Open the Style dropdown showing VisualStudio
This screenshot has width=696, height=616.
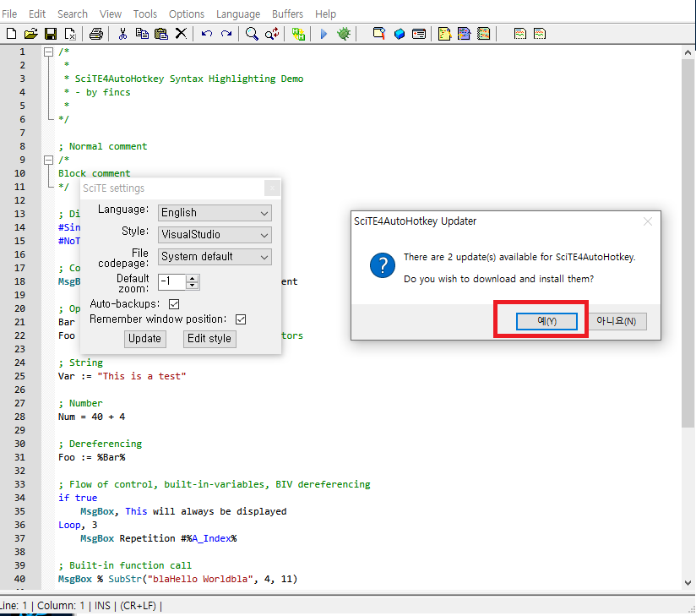pos(215,235)
